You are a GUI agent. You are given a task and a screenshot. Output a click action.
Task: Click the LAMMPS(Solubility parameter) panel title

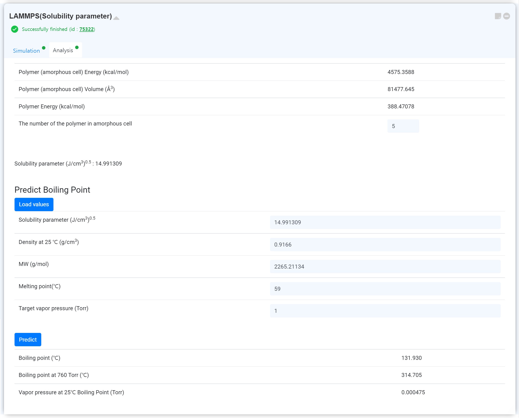point(60,16)
